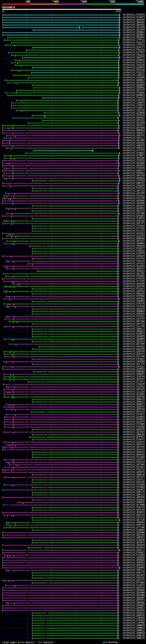
Task: Click the green alignment bar for A9NL36
Action: (76, 638)
